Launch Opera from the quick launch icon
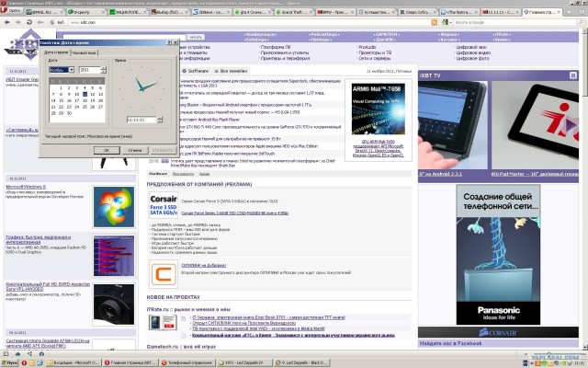 [24, 362]
